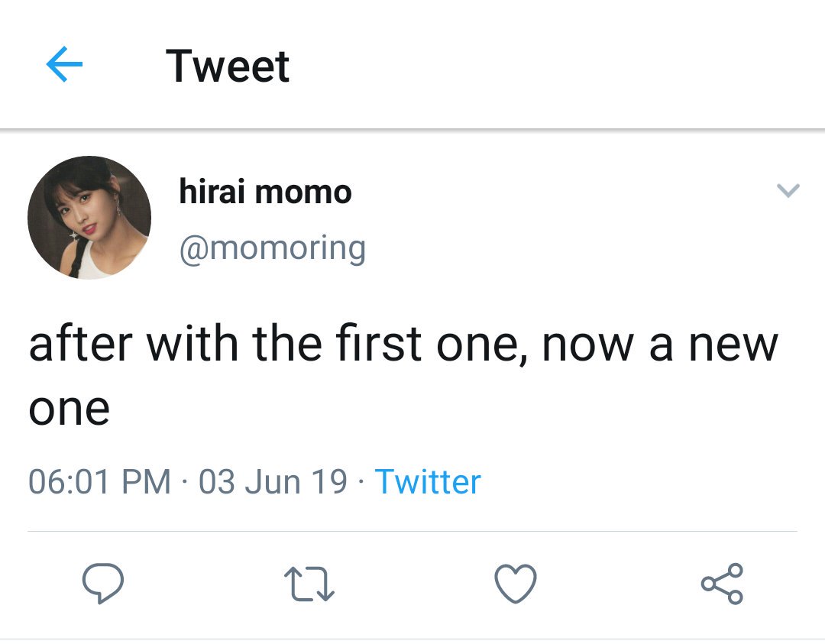Share the tweet via share icon

tap(722, 584)
